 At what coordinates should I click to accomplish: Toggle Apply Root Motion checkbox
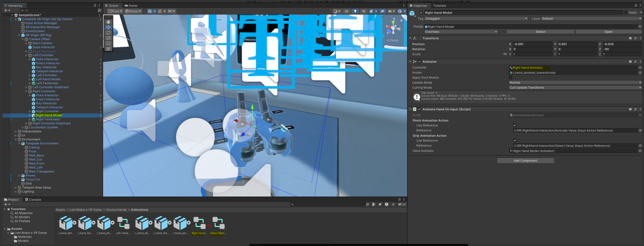(511, 78)
